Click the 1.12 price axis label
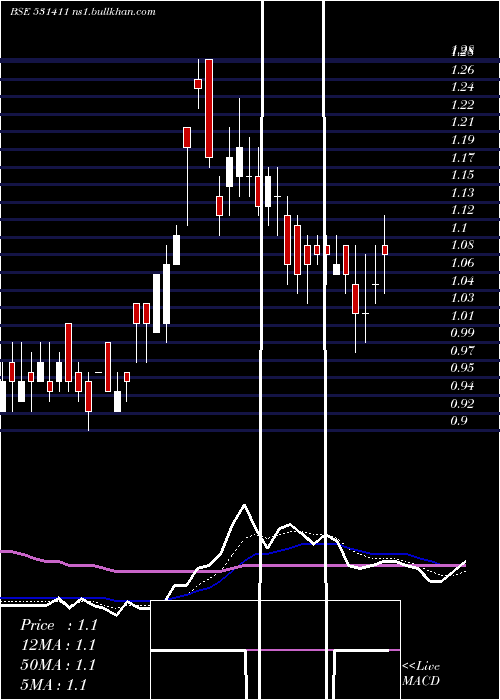This screenshot has height=700, width=500. [462, 210]
